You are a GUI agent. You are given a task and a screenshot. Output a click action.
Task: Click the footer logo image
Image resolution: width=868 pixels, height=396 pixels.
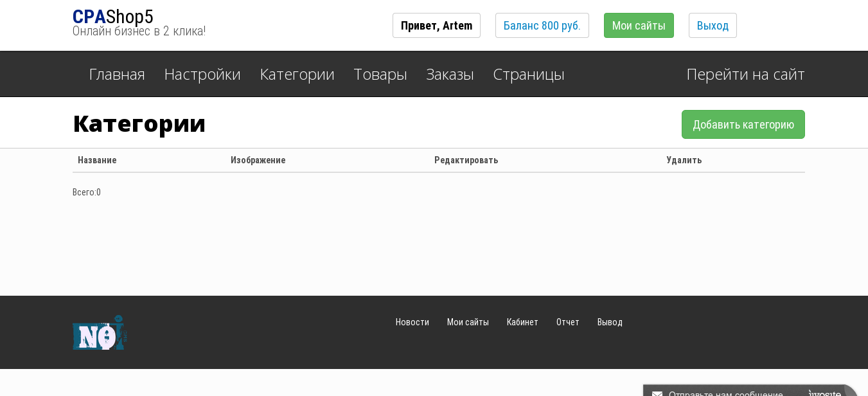(100, 332)
